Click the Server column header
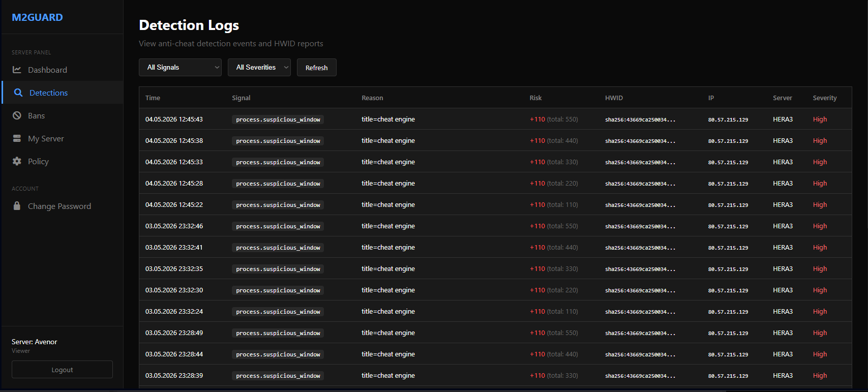 (782, 98)
